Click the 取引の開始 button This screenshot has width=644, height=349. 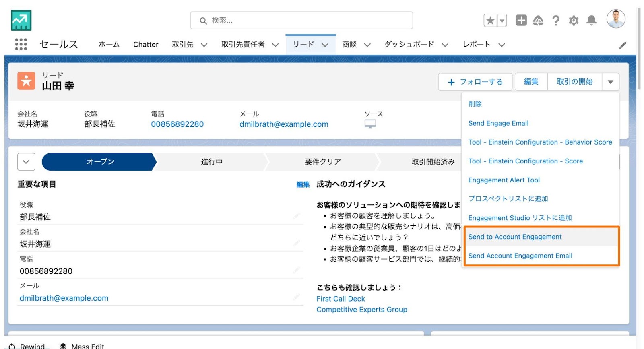(x=575, y=82)
